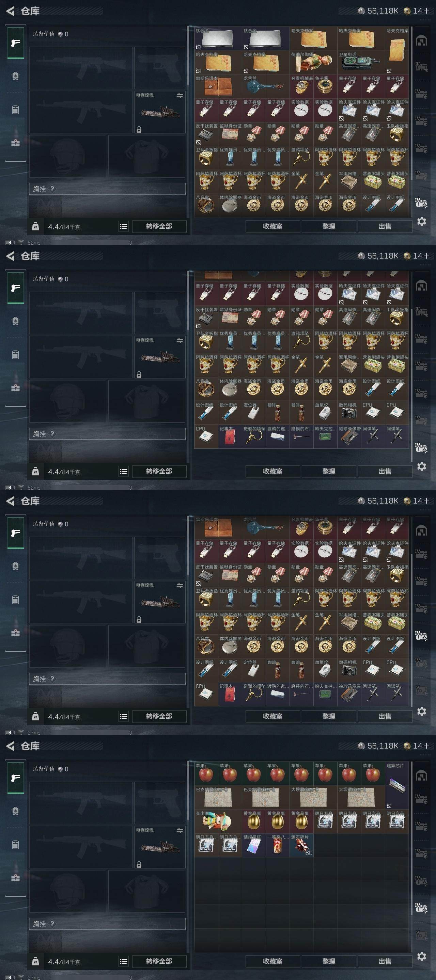Open the gear settings icon beside the apples inventory

point(422,956)
